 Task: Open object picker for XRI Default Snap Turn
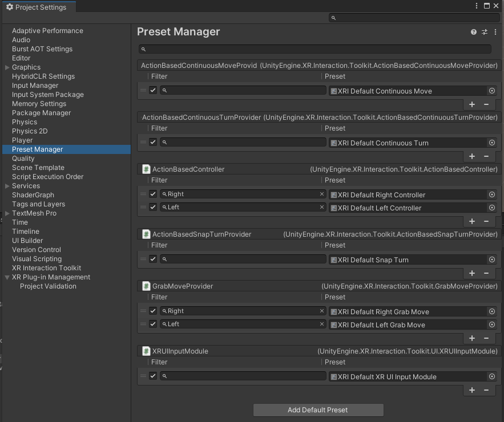[492, 259]
